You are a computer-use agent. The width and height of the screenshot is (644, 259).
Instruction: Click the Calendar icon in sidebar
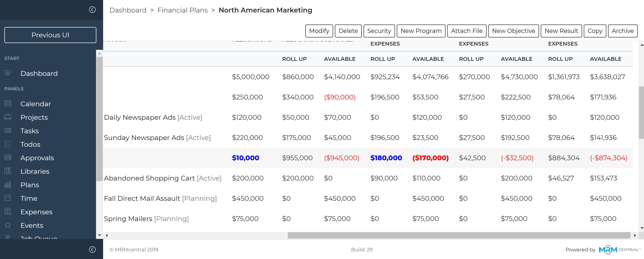[x=8, y=103]
